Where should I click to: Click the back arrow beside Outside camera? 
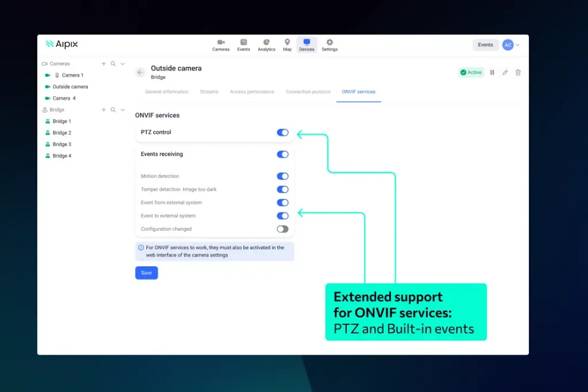click(x=140, y=72)
